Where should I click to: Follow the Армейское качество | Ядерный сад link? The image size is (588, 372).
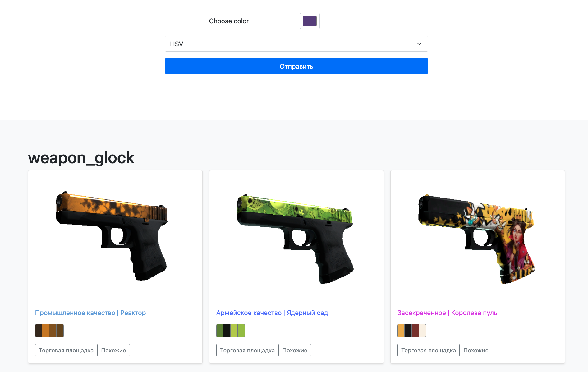(x=272, y=313)
